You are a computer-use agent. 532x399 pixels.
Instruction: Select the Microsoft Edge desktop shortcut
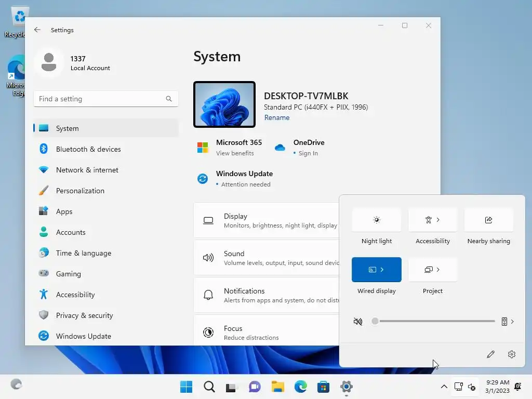tap(16, 75)
